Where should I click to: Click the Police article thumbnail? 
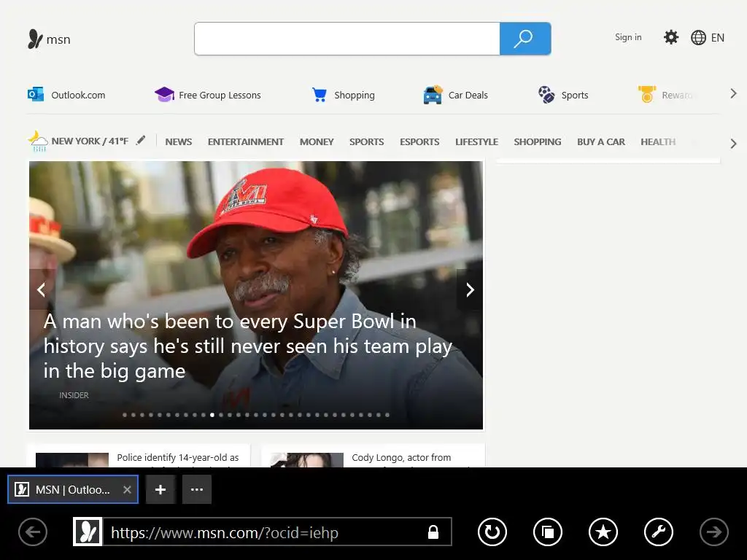point(72,459)
